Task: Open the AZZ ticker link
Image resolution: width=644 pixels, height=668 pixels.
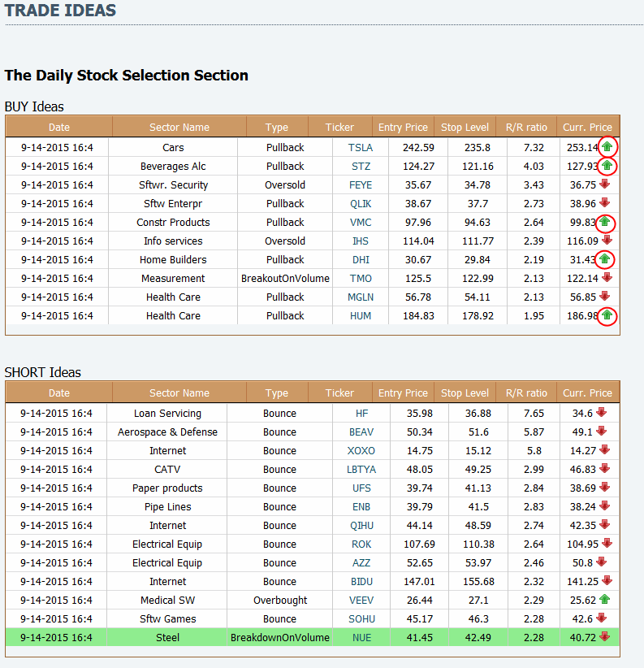Action: (361, 563)
